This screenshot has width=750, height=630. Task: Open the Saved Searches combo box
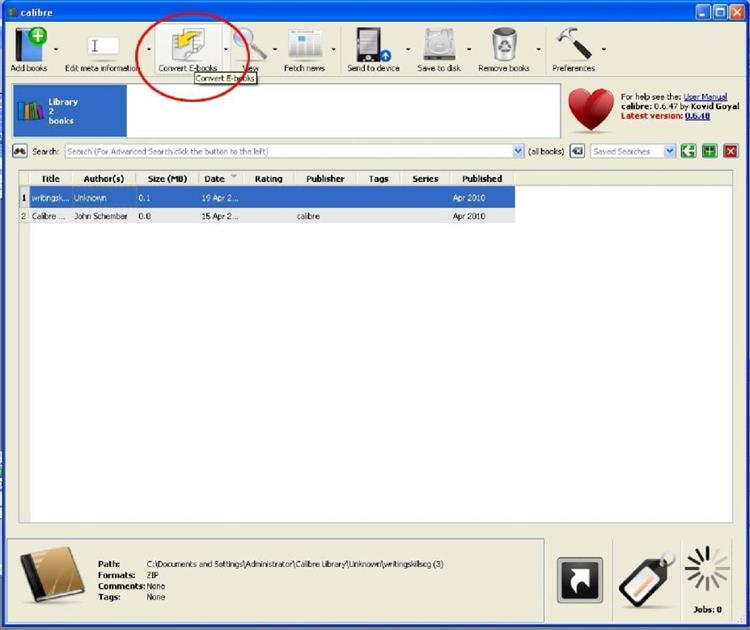point(633,151)
